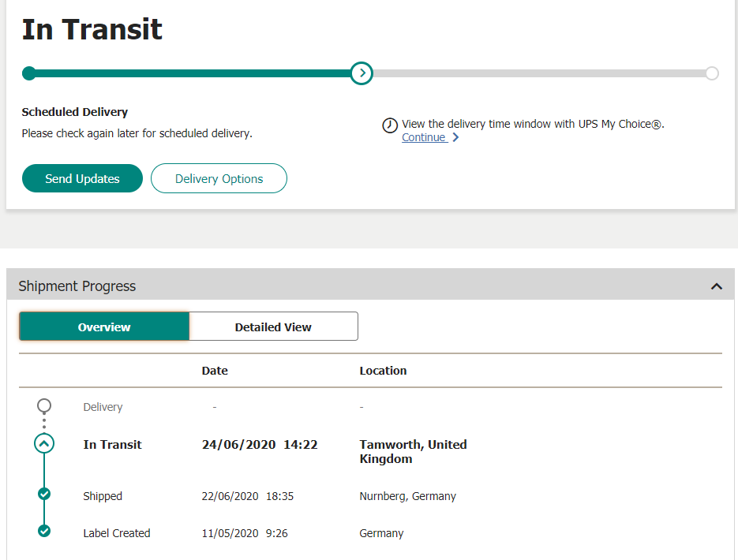Collapse the Shipment Progress panel chevron
This screenshot has width=738, height=560.
(x=717, y=286)
